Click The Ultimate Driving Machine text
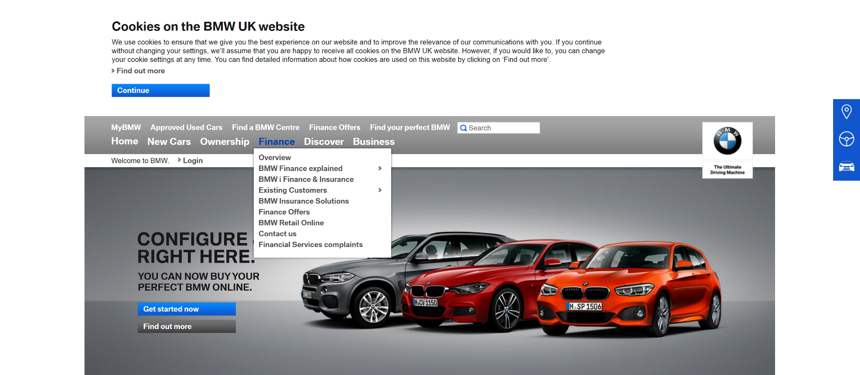Screen dimensions: 860x375 pos(727,169)
